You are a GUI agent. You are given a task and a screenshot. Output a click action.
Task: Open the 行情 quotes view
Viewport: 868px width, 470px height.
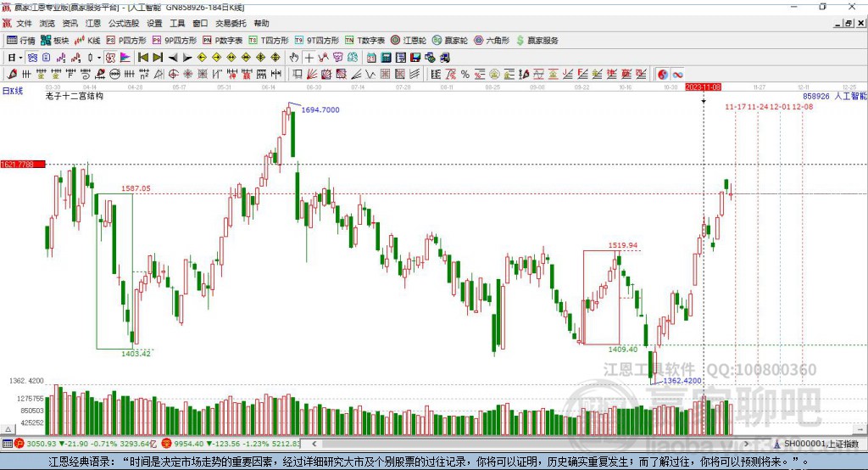21,41
